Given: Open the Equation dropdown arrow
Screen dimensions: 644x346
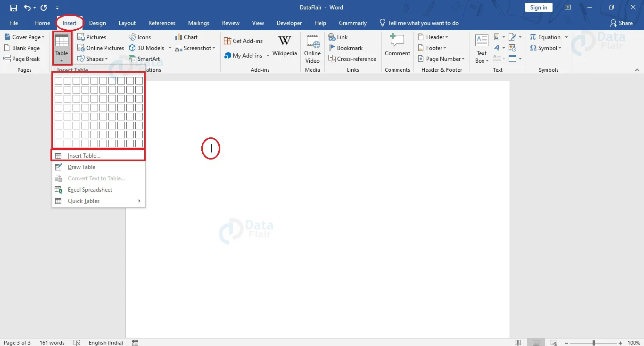Looking at the screenshot, I should pos(566,37).
